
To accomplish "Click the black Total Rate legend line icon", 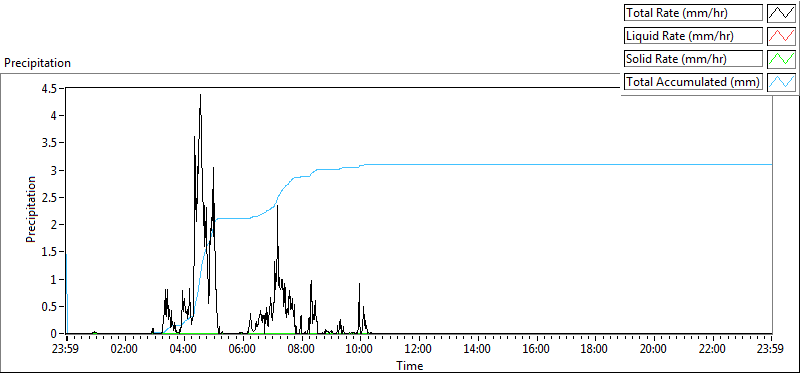I will pos(781,13).
